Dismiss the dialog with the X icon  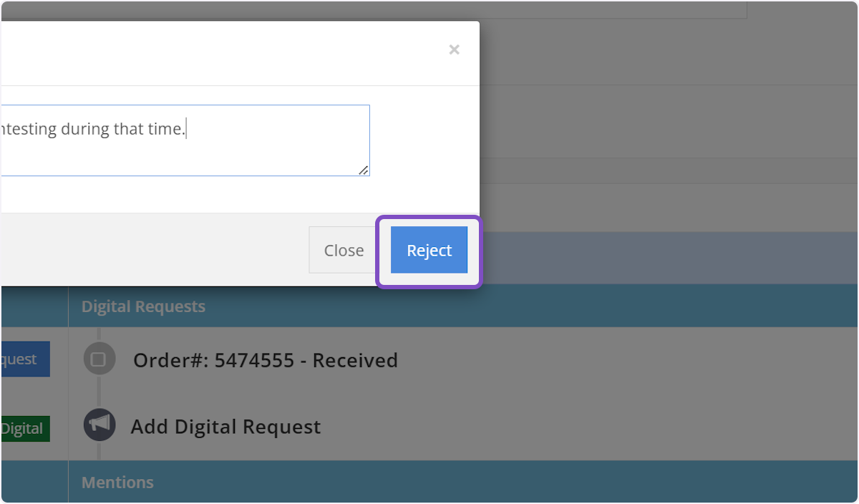click(x=454, y=50)
